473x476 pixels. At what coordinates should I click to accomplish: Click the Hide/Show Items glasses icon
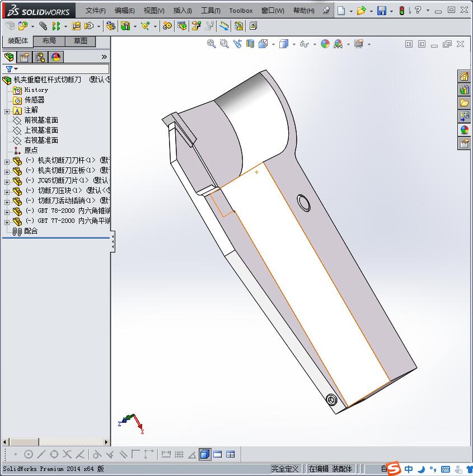coord(304,44)
